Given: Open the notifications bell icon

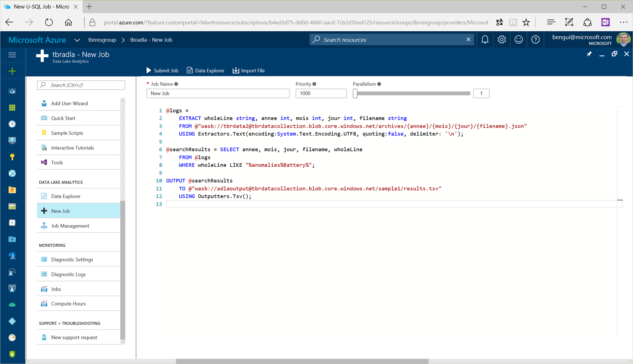Looking at the screenshot, I should [485, 40].
